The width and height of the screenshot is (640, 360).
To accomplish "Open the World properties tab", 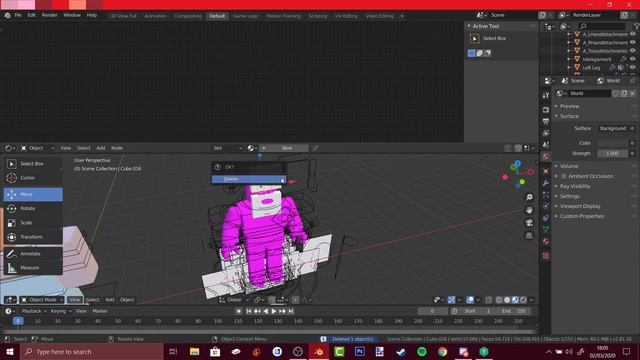I will click(546, 156).
